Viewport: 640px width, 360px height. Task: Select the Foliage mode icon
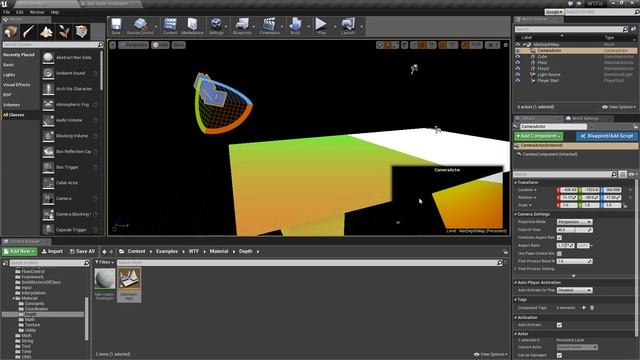(x=64, y=31)
